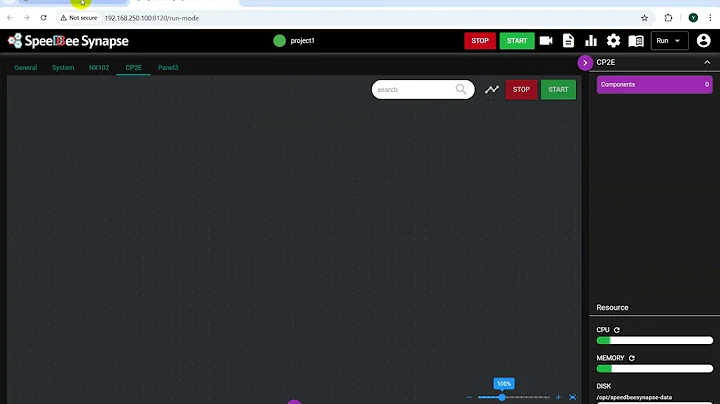Screen dimensions: 720x404
Task: Switch to the General tab
Action: (x=26, y=67)
